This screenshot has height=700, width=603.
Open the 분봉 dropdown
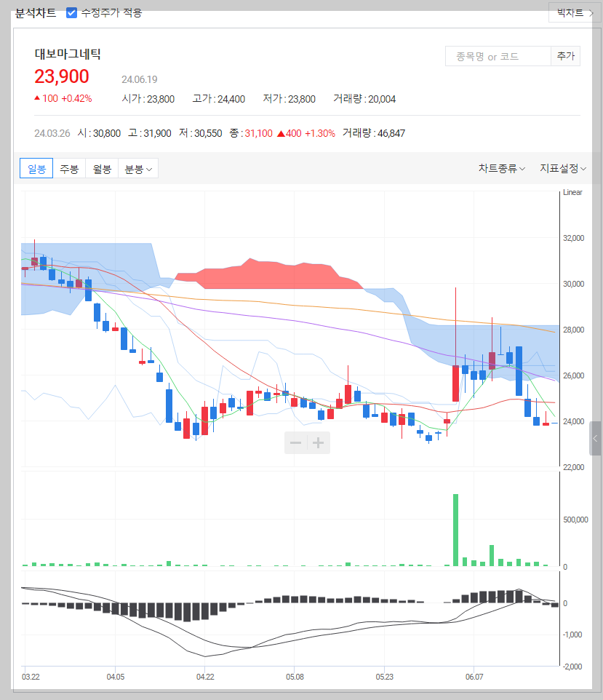tap(138, 169)
